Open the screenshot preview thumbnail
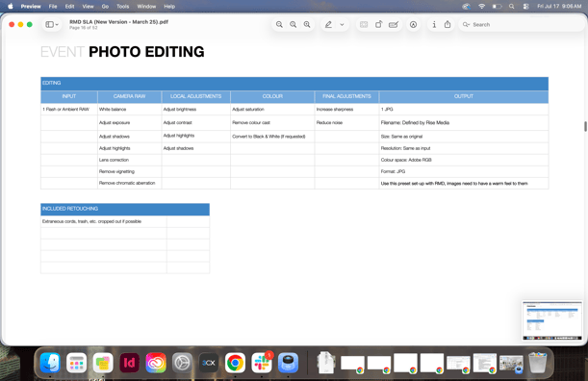This screenshot has height=381, width=588. [552, 320]
